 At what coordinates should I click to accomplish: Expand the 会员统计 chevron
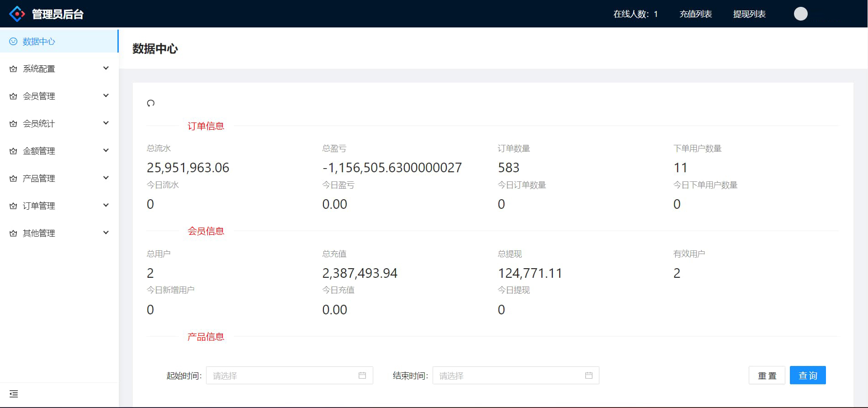pos(106,123)
